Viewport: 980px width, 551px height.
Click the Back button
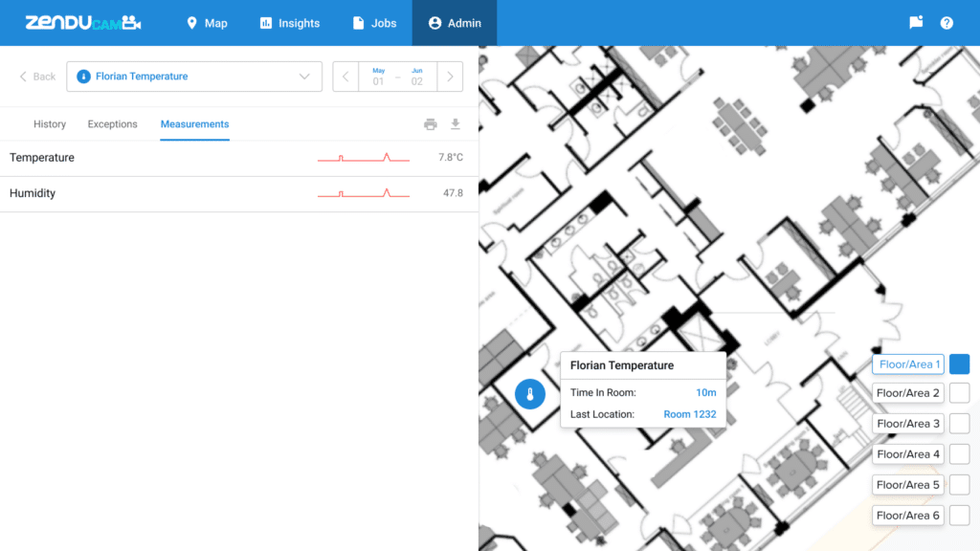(38, 77)
